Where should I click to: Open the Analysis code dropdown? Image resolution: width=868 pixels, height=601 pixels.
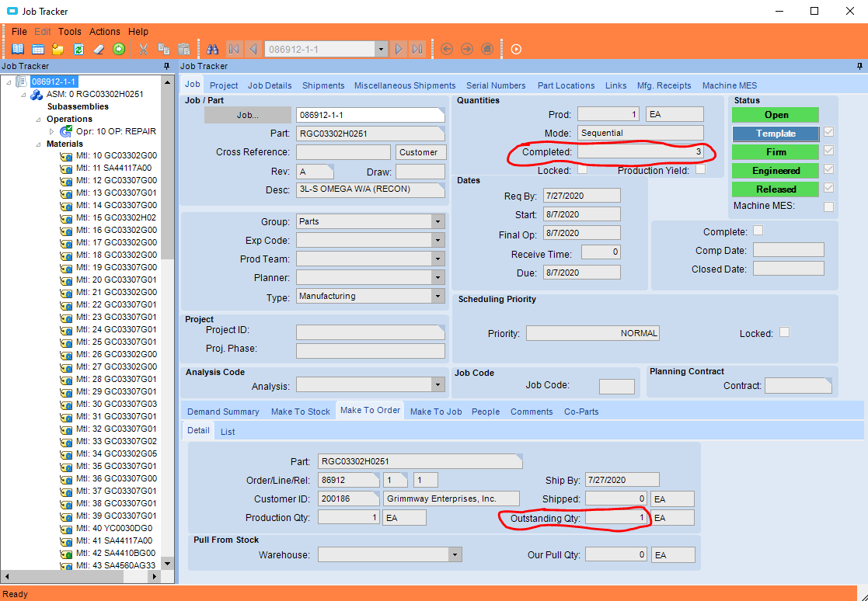437,385
